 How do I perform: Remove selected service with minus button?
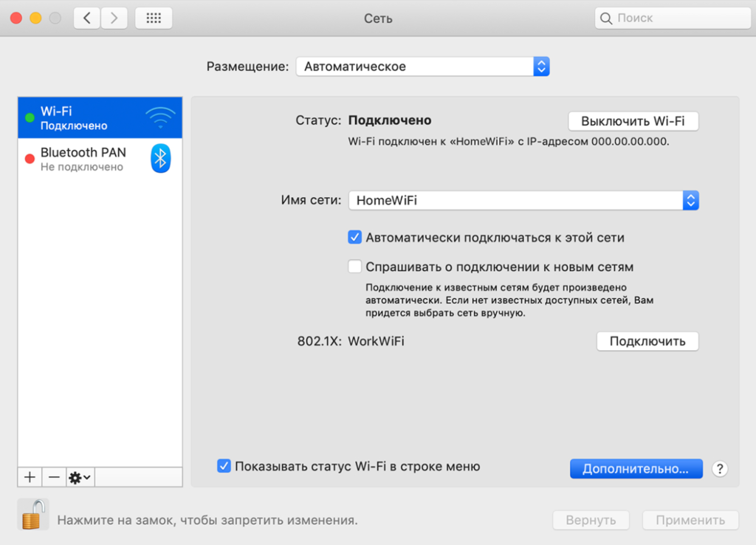point(54,477)
